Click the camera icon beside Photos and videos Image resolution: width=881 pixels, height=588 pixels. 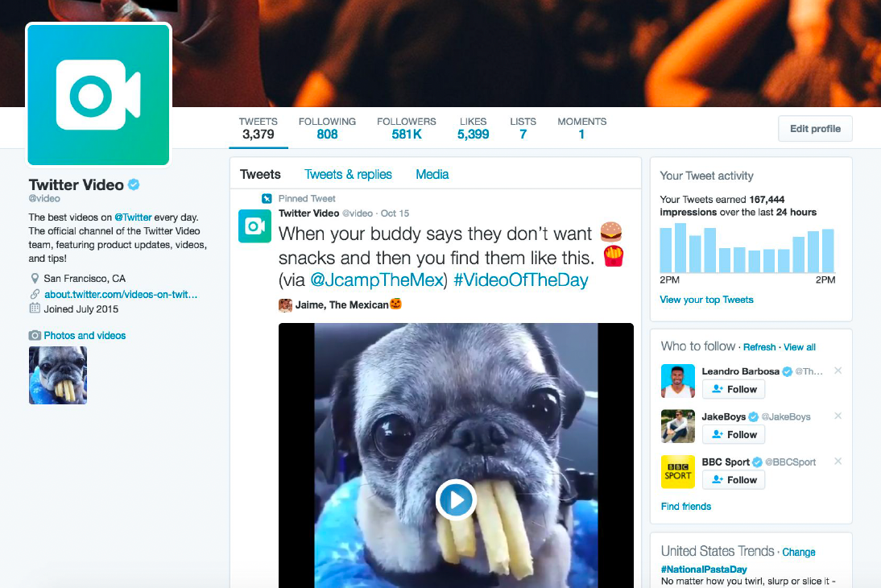[35, 336]
